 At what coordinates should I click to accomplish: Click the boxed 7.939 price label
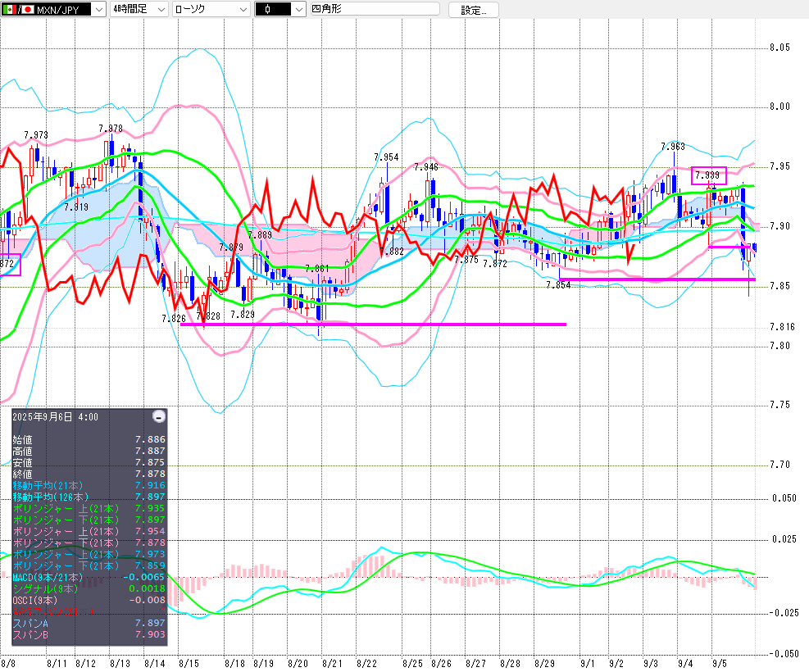pos(708,175)
